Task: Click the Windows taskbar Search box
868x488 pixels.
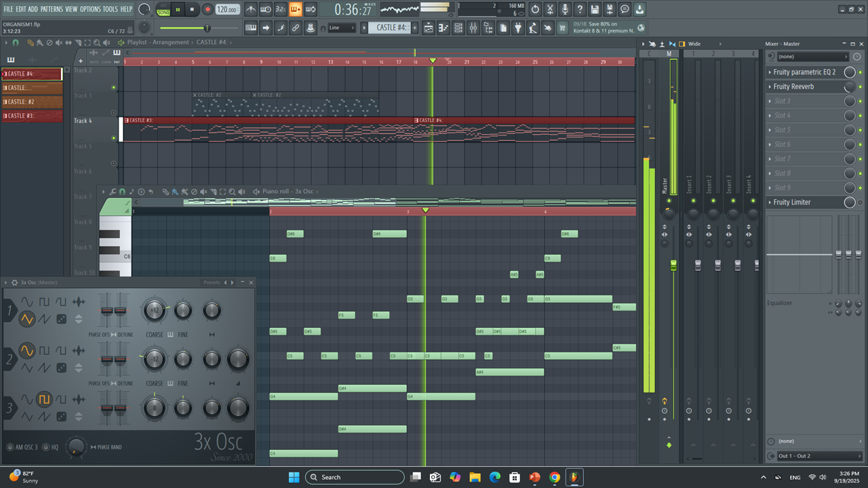Action: click(x=355, y=477)
